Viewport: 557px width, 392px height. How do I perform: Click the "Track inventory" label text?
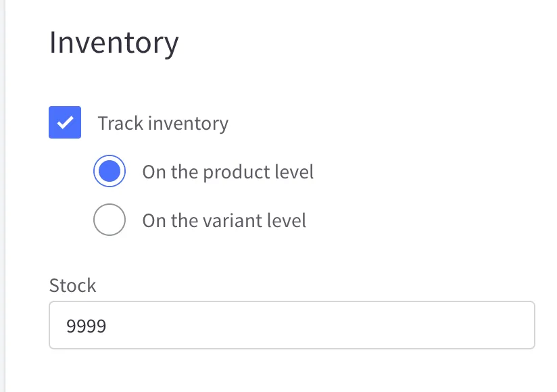163,124
